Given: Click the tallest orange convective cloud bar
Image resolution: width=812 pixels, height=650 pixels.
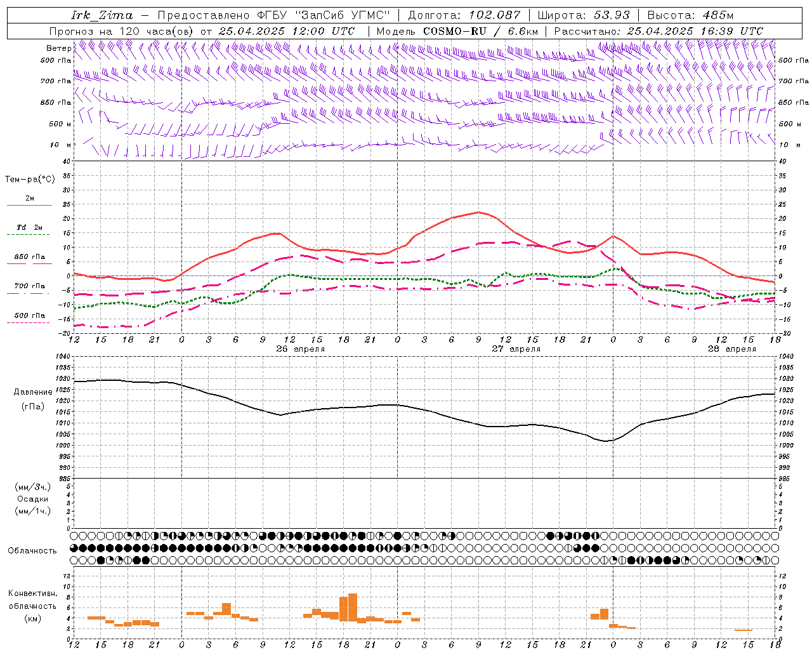Looking at the screenshot, I should click(x=353, y=607).
